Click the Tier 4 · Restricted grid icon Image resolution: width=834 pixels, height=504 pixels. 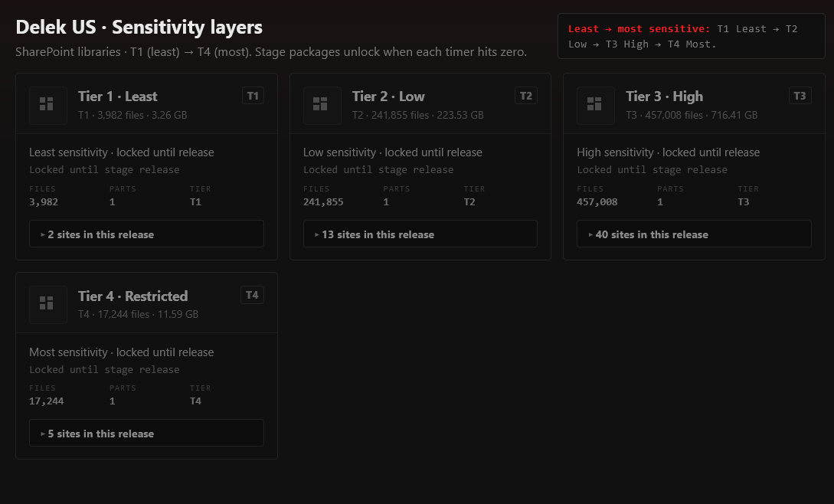click(48, 304)
